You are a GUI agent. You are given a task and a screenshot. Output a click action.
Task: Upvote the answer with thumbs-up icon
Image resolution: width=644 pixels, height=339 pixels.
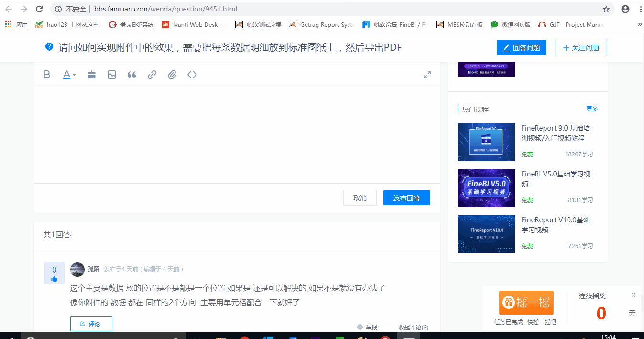pos(55,279)
